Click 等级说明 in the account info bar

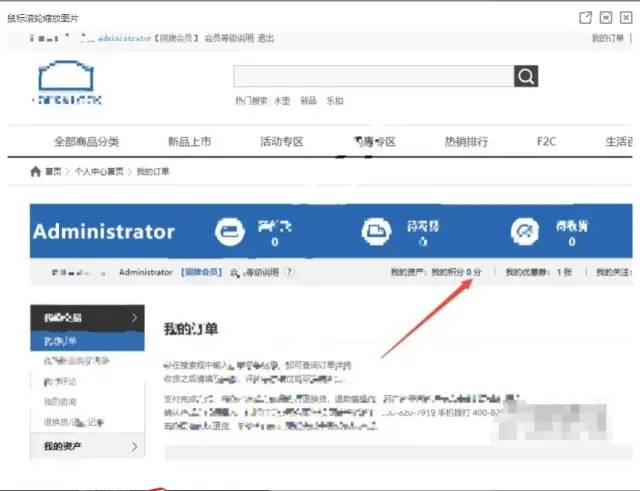click(260, 272)
